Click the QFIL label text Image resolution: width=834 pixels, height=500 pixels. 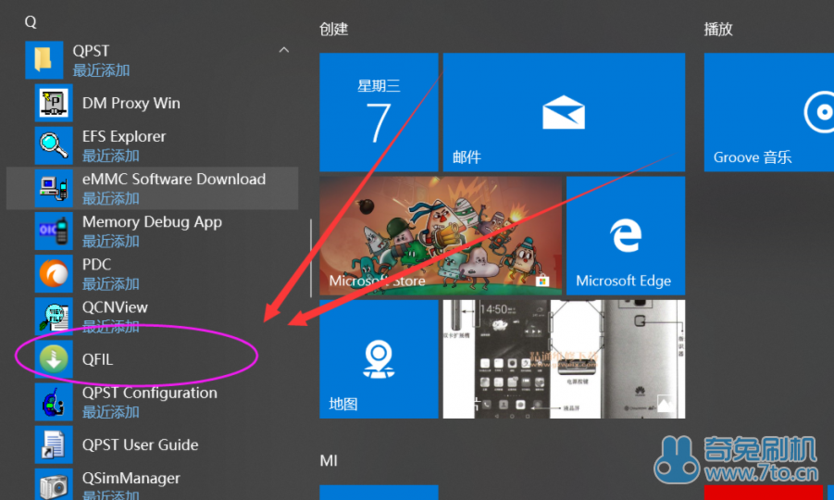click(x=98, y=360)
